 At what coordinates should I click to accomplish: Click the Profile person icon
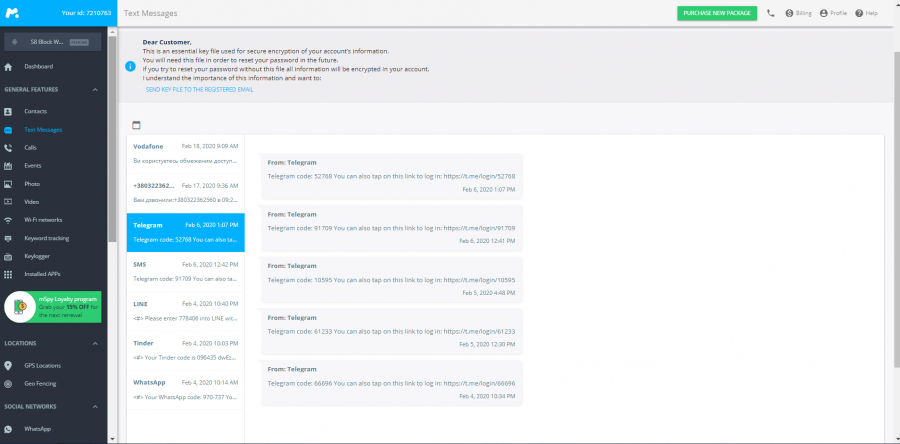coord(824,13)
